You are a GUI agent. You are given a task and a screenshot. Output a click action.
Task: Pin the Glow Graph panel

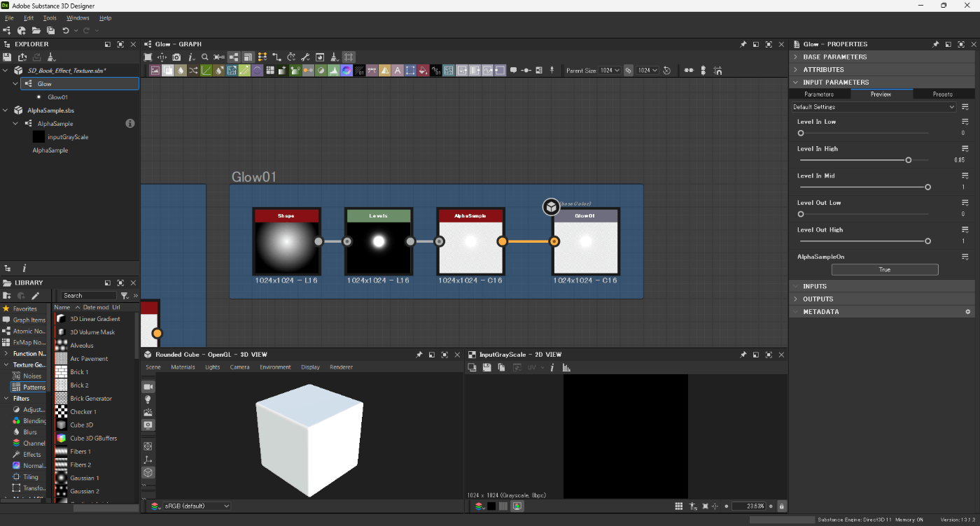coord(743,44)
